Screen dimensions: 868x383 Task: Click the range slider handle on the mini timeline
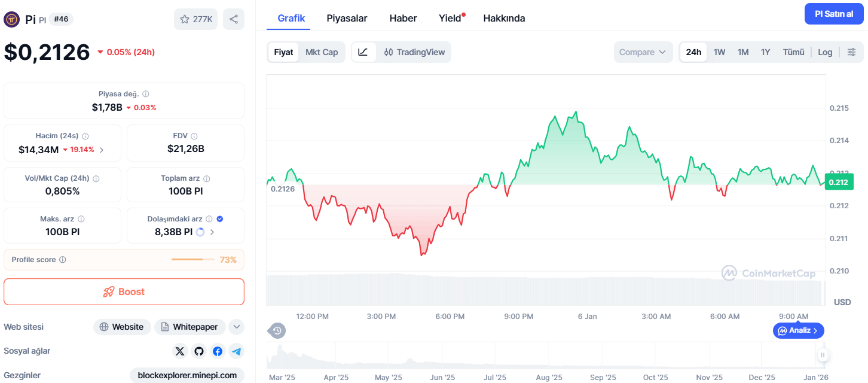[x=823, y=355]
